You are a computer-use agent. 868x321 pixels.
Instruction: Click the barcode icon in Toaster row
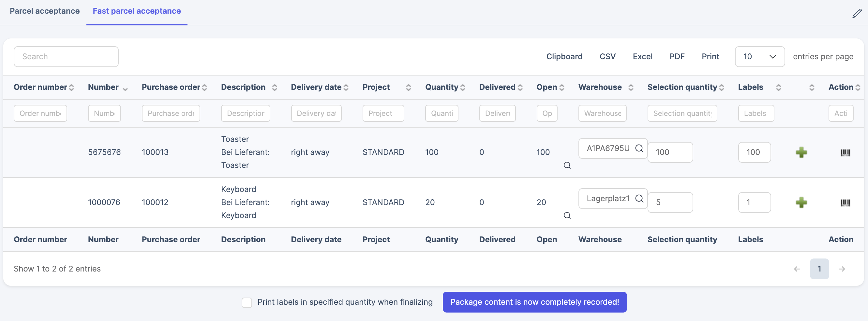point(845,153)
